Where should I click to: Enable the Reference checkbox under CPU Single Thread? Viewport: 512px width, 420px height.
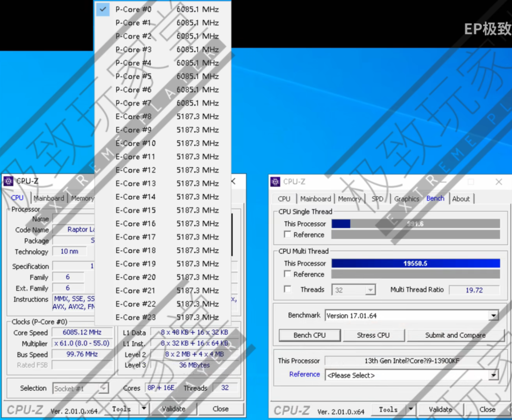click(288, 234)
